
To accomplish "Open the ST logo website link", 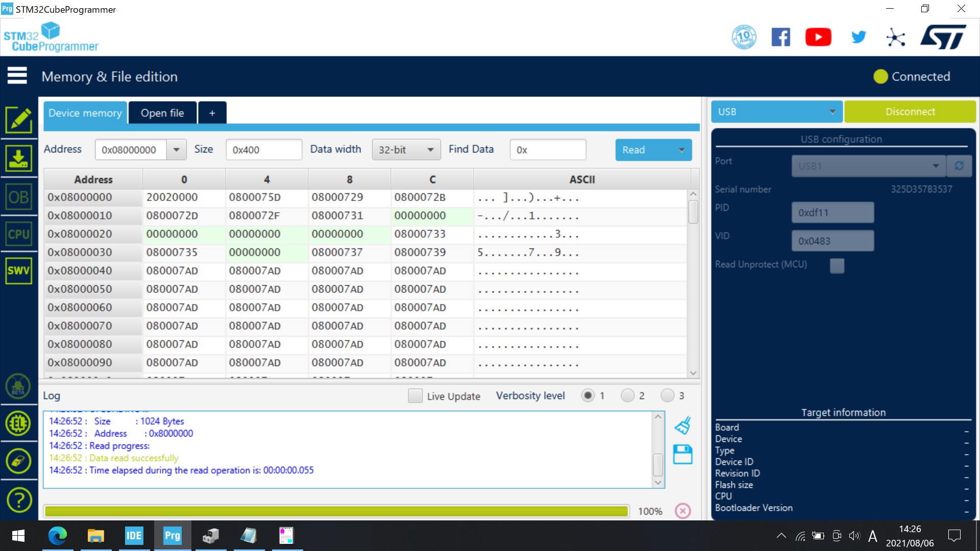I will (x=944, y=37).
